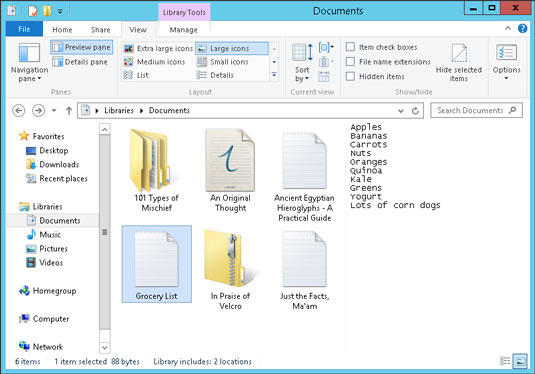Click New folder quick access icon
The height and width of the screenshot is (374, 535).
[x=47, y=11]
